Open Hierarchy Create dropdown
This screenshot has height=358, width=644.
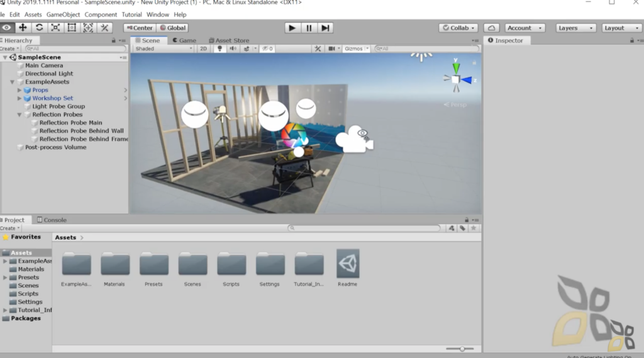[x=10, y=48]
